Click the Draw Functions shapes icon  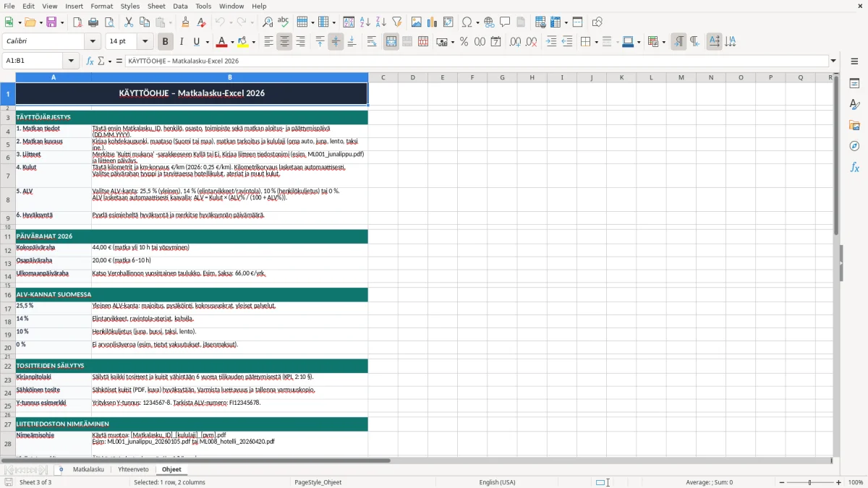coord(597,22)
